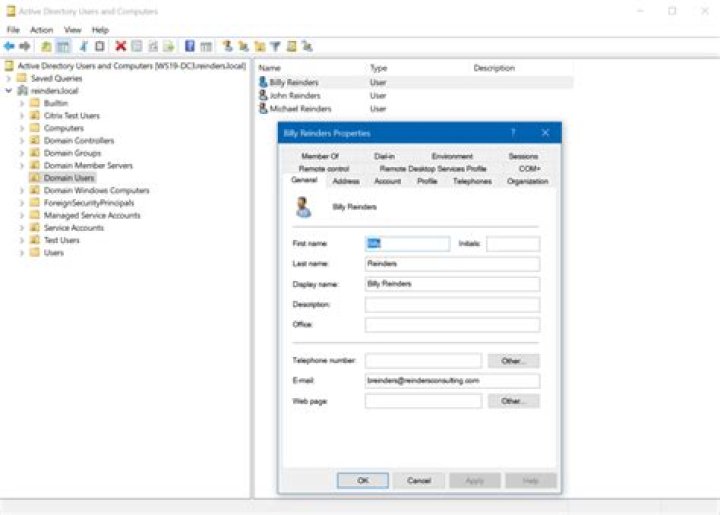Click the blue Help toolbar icon
Image resolution: width=720 pixels, height=515 pixels.
190,46
